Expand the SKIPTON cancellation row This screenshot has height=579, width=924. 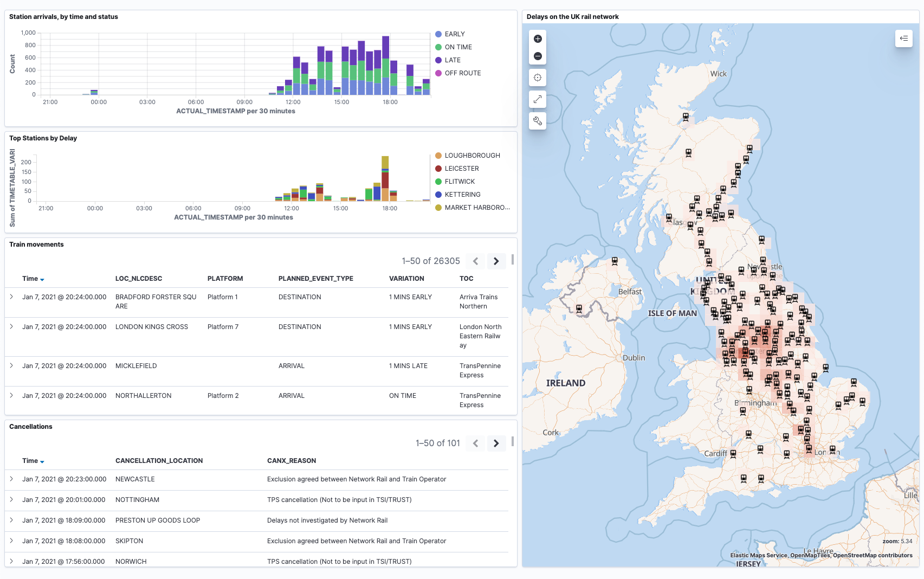11,541
